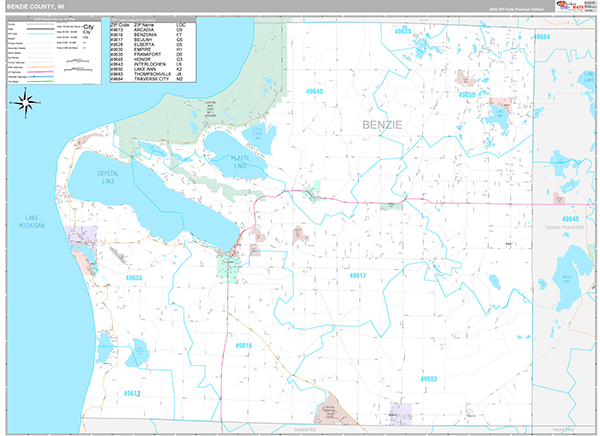
Task: Select the THOMPSONVILLE row in ZIP index
Action: pos(148,74)
